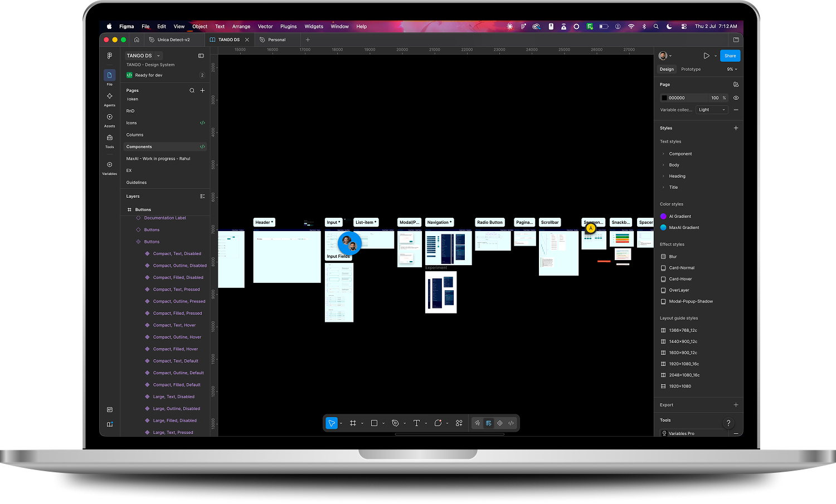The width and height of the screenshot is (836, 504).
Task: Present prototype with play icon
Action: point(706,56)
